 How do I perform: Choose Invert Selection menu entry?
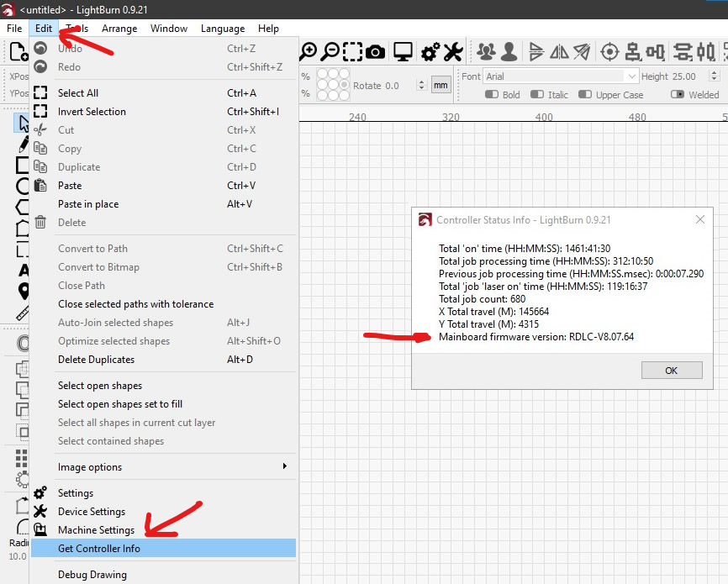[x=163, y=112]
